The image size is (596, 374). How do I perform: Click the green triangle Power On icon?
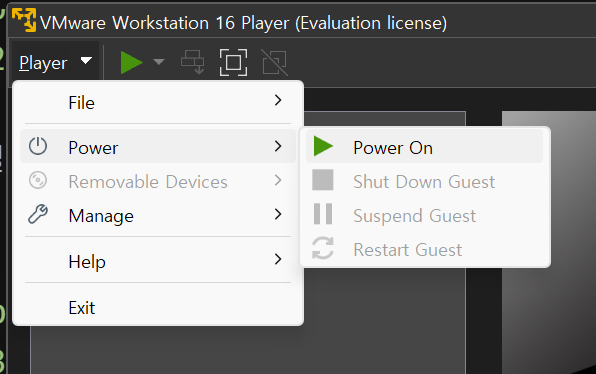point(323,146)
